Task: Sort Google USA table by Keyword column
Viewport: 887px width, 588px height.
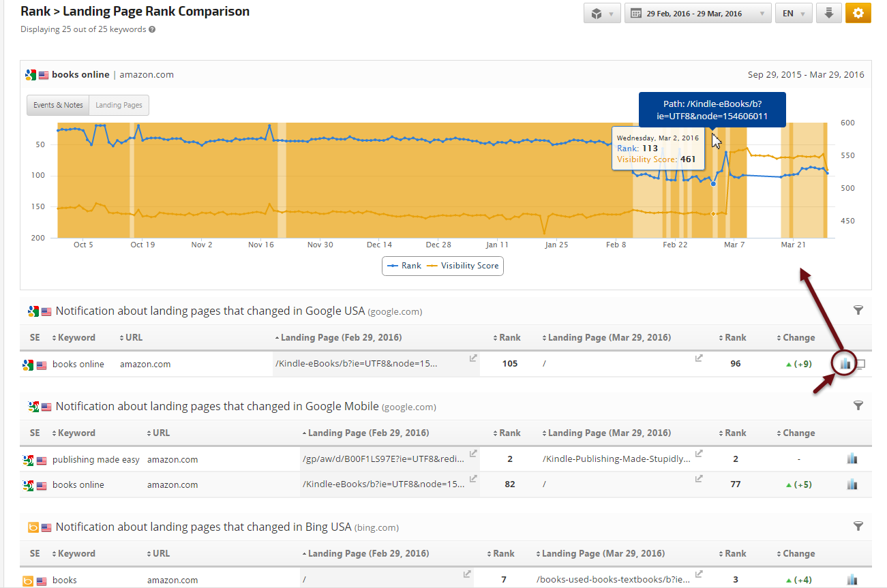Action: tap(76, 337)
